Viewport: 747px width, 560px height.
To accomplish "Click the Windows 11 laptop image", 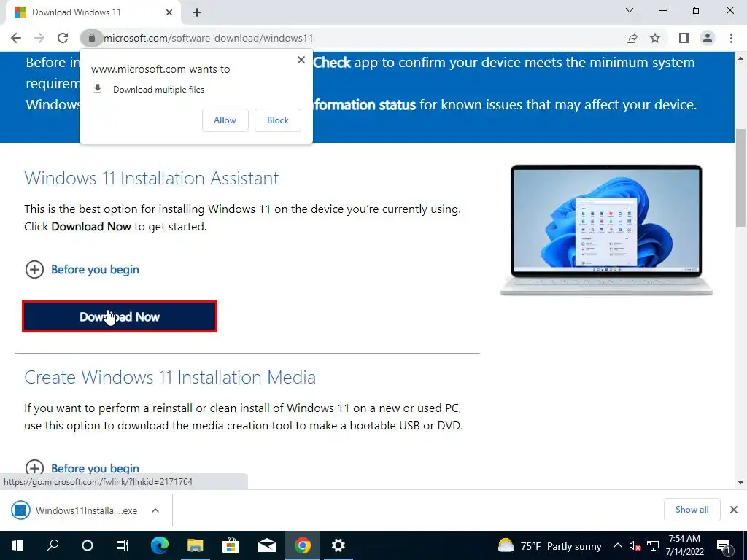I will (606, 230).
